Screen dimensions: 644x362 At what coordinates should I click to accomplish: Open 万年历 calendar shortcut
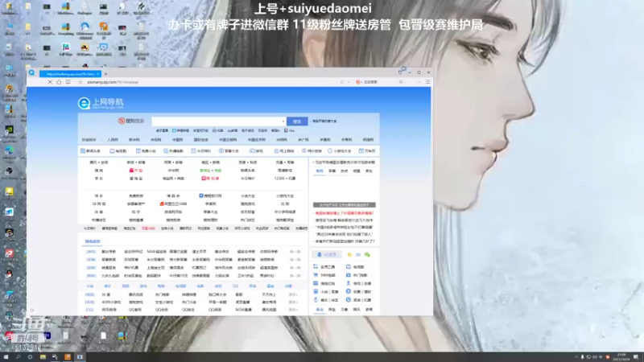coord(367,151)
